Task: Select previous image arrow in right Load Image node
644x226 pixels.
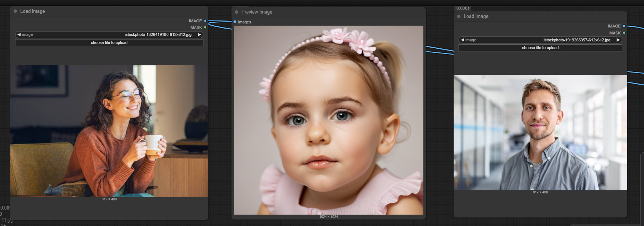Action: 462,40
